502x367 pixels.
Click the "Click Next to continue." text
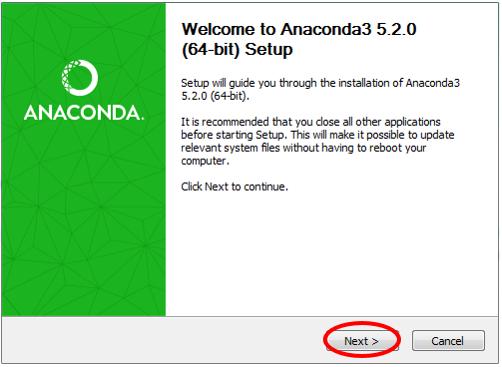(234, 186)
